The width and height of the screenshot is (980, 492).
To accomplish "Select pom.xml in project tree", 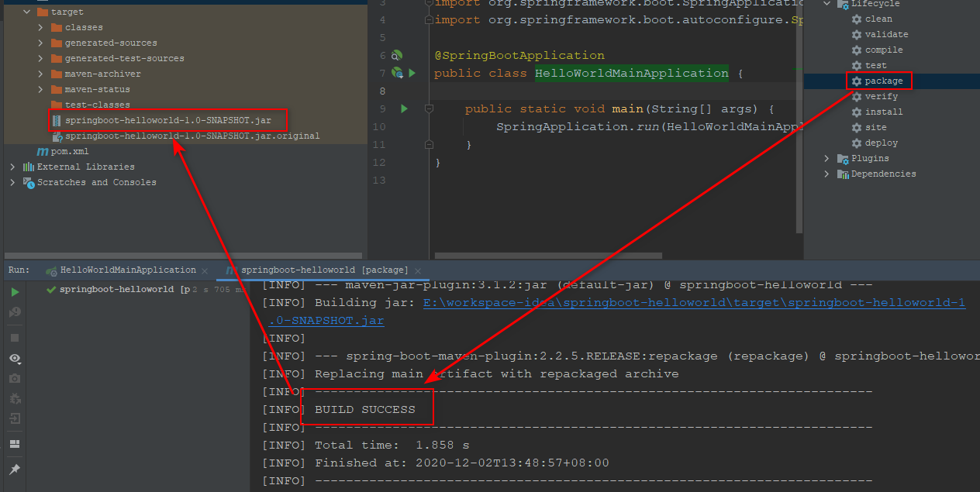I will pyautogui.click(x=63, y=151).
